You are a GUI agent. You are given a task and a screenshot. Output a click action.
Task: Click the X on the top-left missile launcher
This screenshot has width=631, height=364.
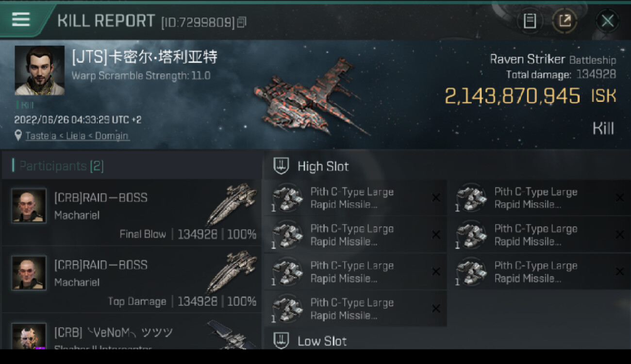436,198
